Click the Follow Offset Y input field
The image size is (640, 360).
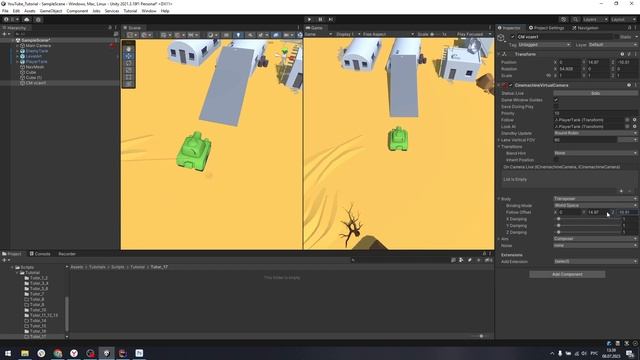tap(598, 212)
